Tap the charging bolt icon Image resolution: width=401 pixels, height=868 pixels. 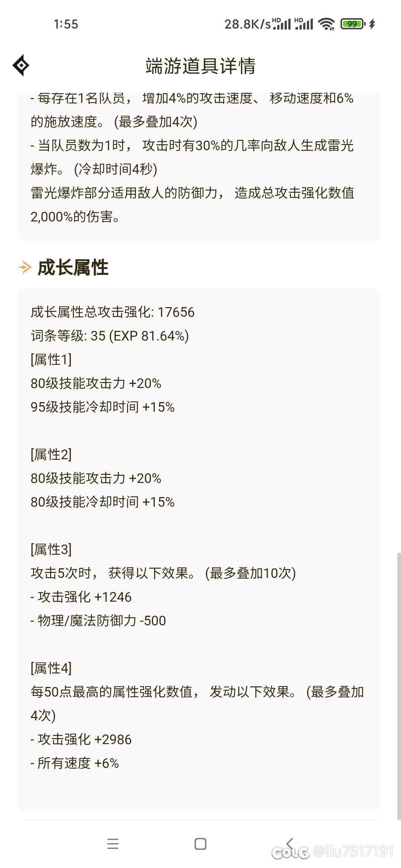372,24
